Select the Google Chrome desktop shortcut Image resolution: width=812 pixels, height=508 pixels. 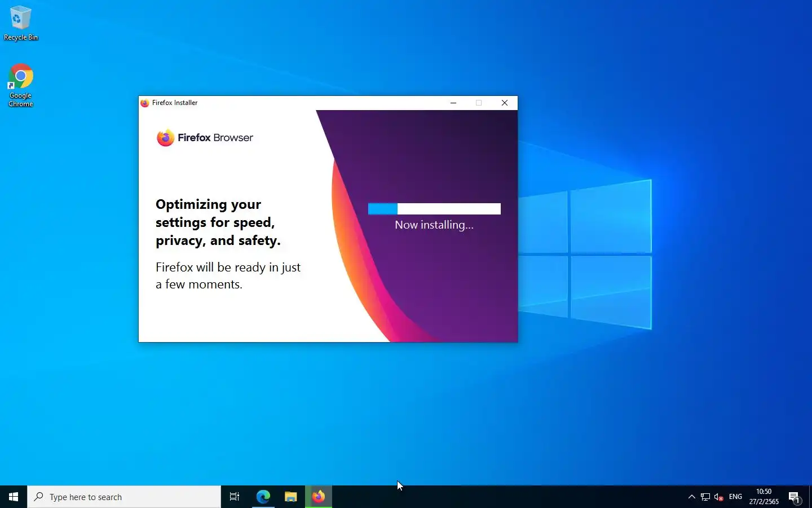click(20, 85)
